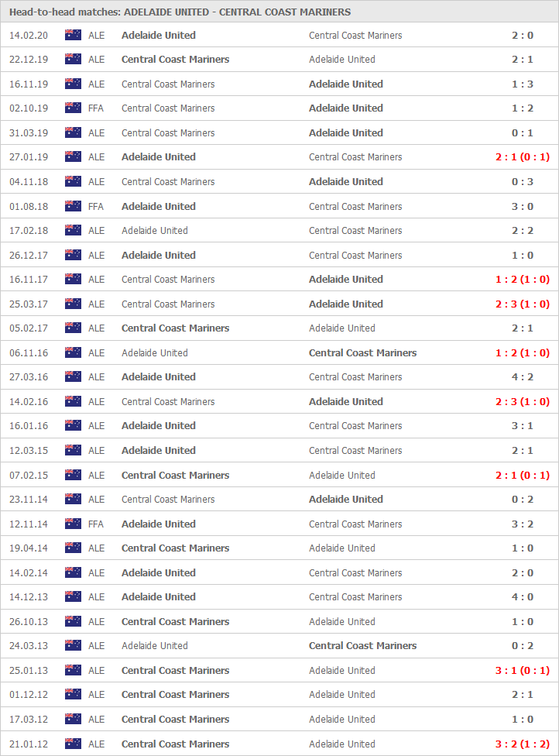
Task: Click the flag icon in the 16.11.17 row
Action: pyautogui.click(x=73, y=279)
